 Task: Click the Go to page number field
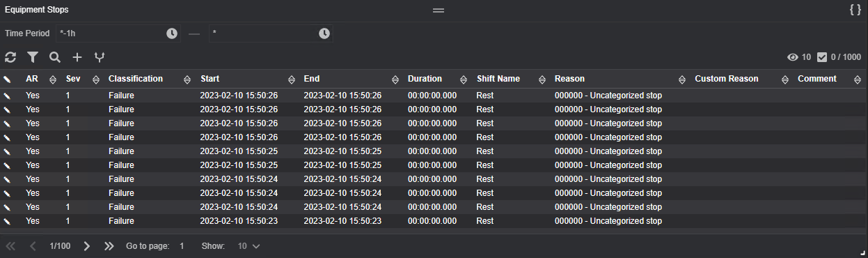182,246
